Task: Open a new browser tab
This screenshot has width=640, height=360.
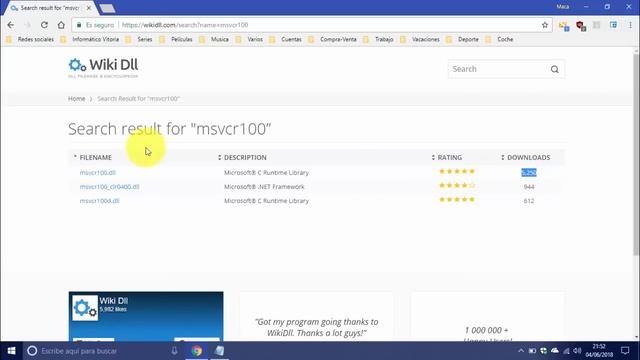Action: point(107,8)
